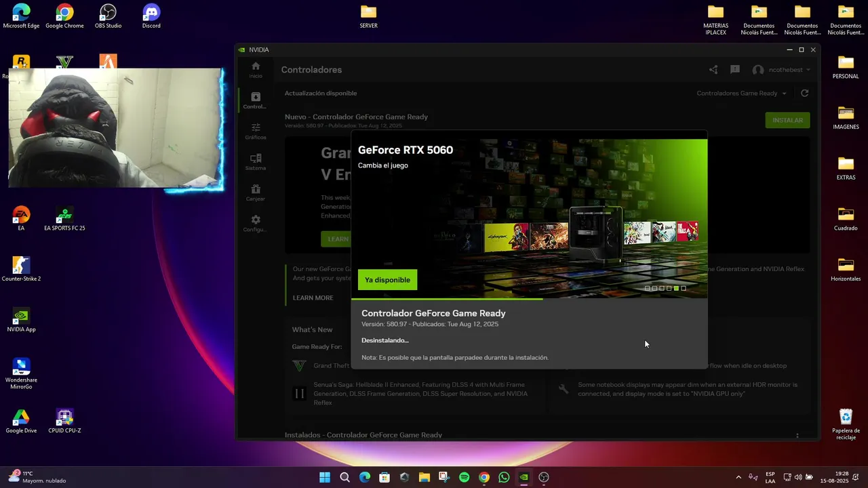Open the EA app desktop shortcut
The image size is (868, 488).
coord(21,219)
